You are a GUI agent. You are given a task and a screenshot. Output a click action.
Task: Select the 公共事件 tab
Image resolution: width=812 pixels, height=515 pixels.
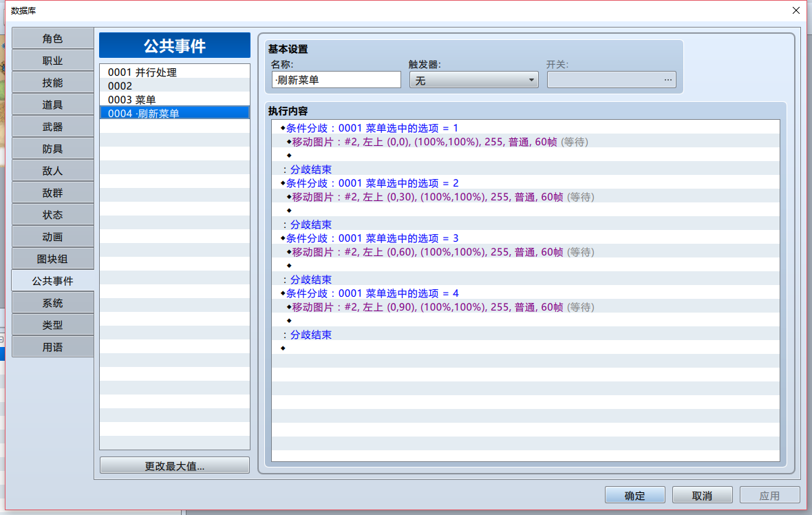click(x=52, y=282)
